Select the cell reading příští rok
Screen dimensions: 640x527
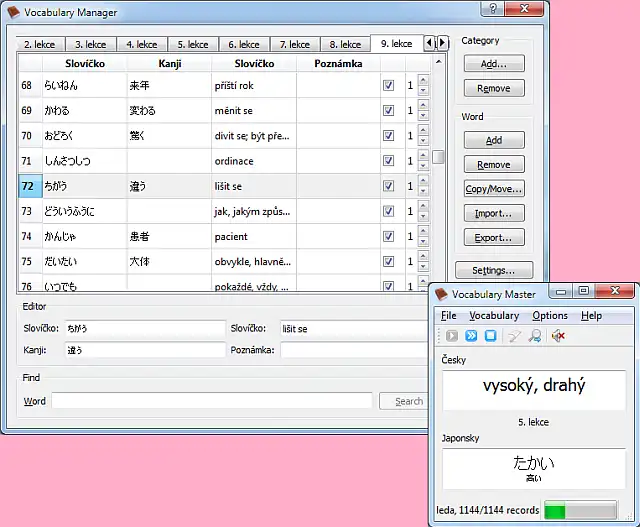pos(254,85)
